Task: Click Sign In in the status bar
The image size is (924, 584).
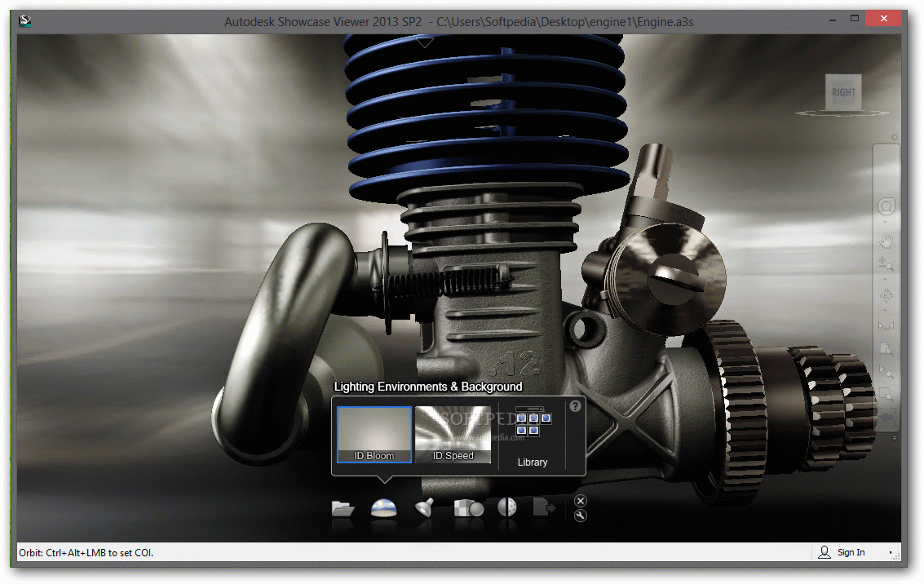Action: (x=851, y=552)
